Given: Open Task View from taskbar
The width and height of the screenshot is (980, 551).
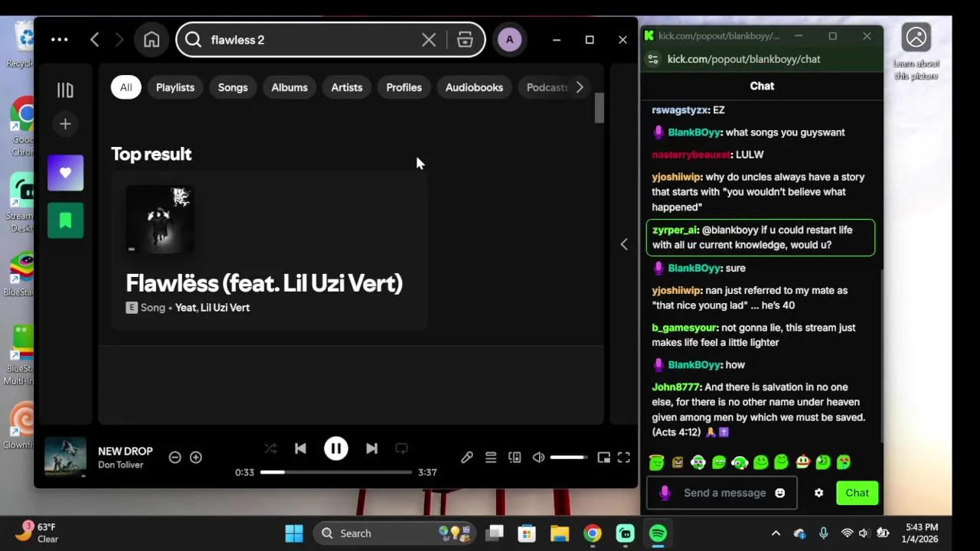Looking at the screenshot, I should tap(495, 533).
